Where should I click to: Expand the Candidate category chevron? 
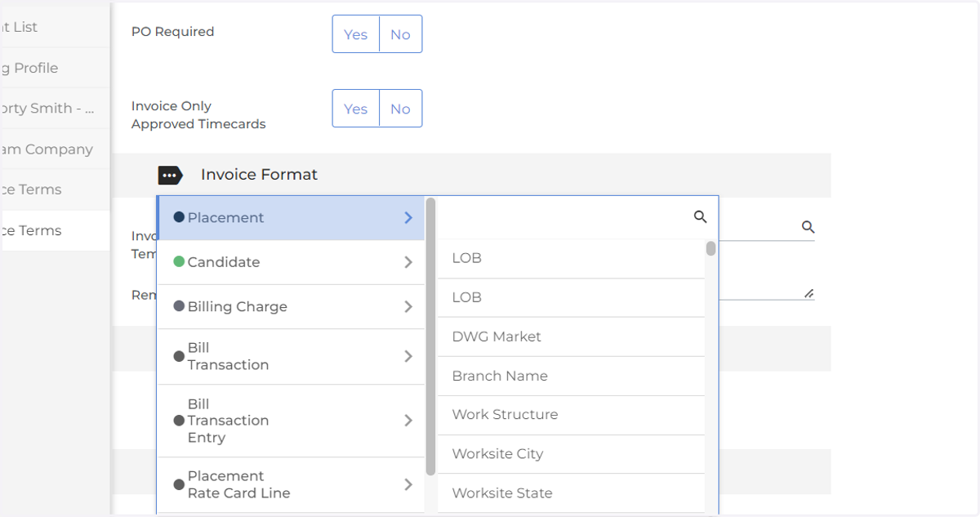[x=408, y=262]
